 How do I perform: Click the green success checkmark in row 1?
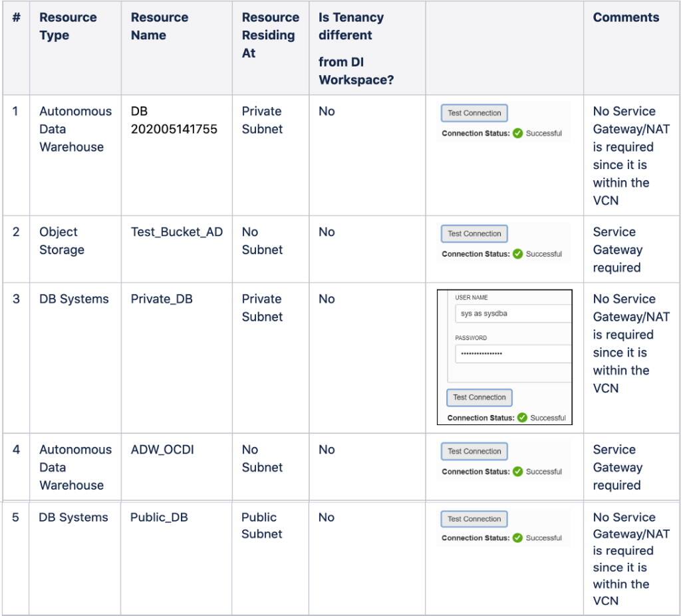point(518,133)
